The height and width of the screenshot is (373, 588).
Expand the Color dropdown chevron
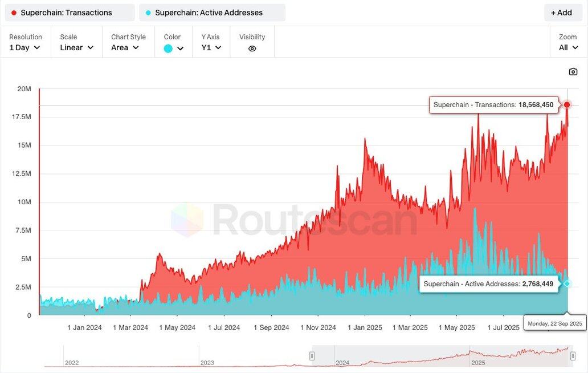[181, 48]
